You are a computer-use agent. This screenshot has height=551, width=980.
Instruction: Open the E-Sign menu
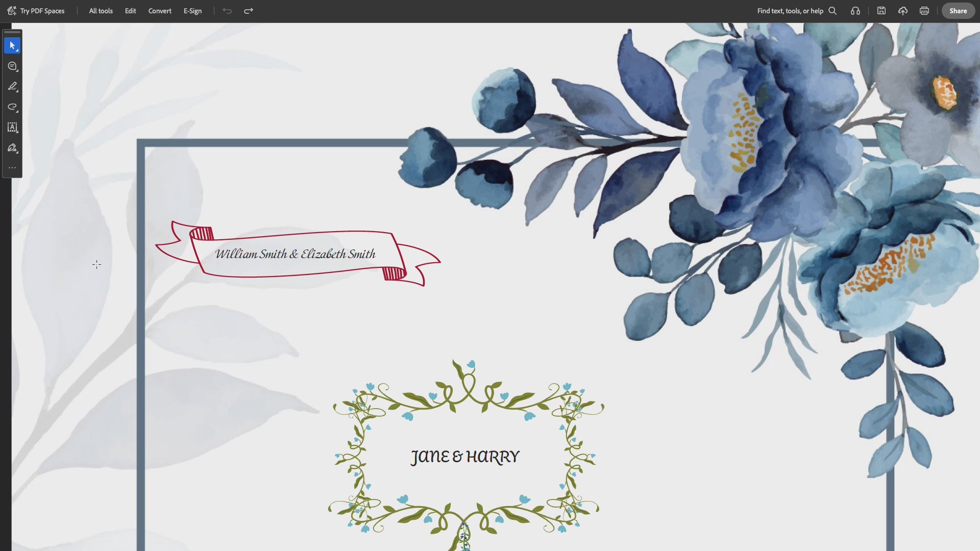tap(192, 11)
